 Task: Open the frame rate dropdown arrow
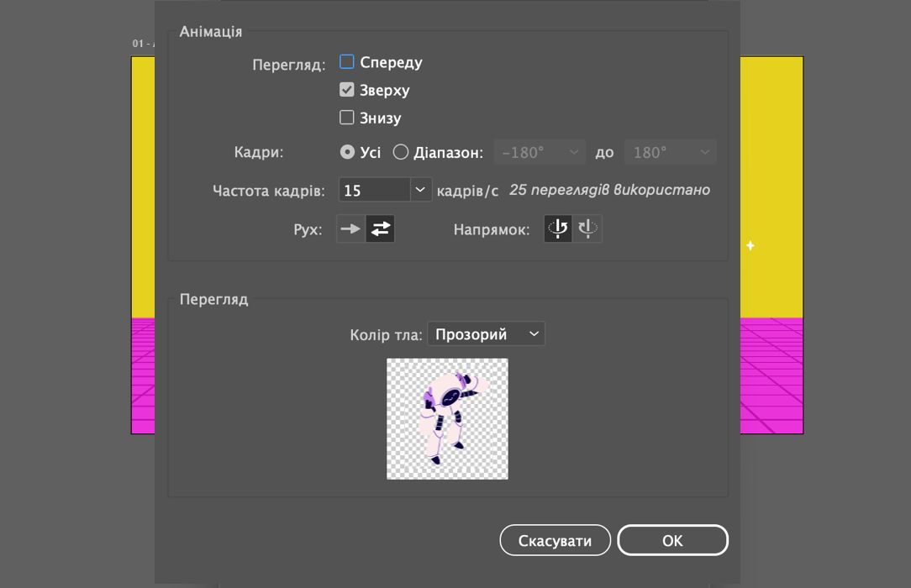point(420,190)
